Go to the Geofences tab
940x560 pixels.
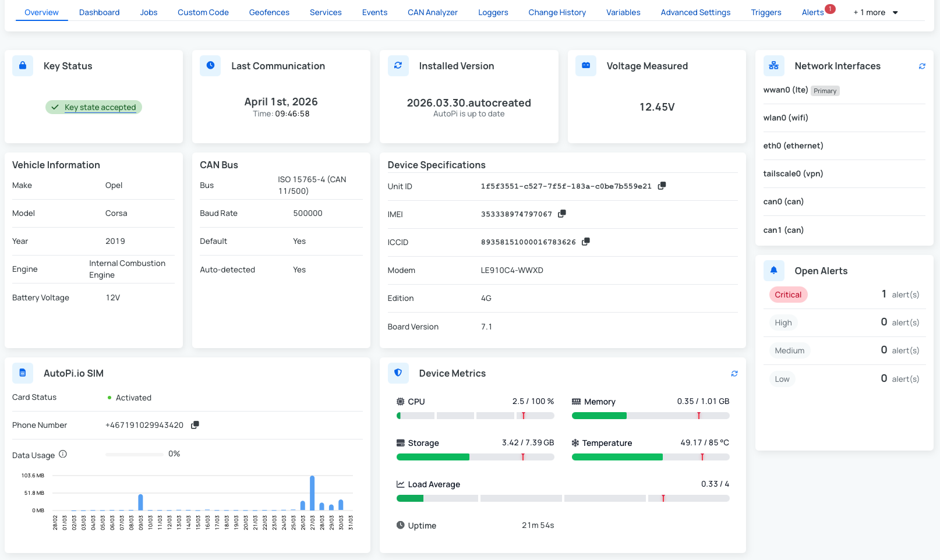269,12
